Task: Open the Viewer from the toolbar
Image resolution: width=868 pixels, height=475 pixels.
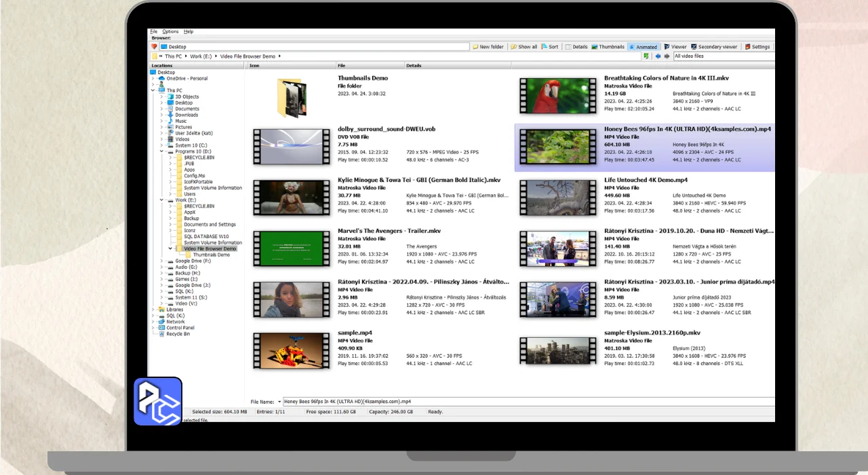Action: (675, 47)
